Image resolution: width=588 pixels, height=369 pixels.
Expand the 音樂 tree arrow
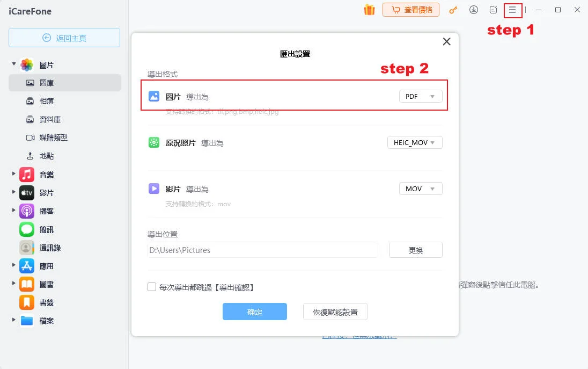click(14, 173)
